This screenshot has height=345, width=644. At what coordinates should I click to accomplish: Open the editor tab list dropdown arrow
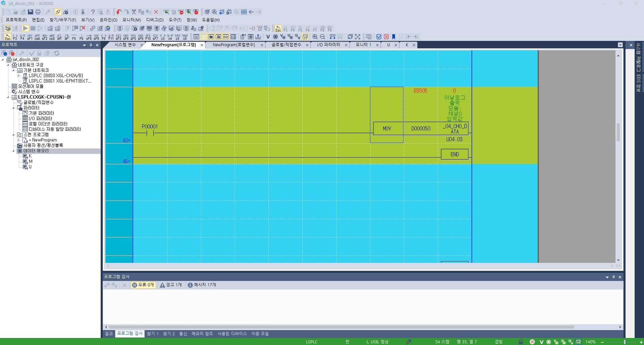[620, 45]
